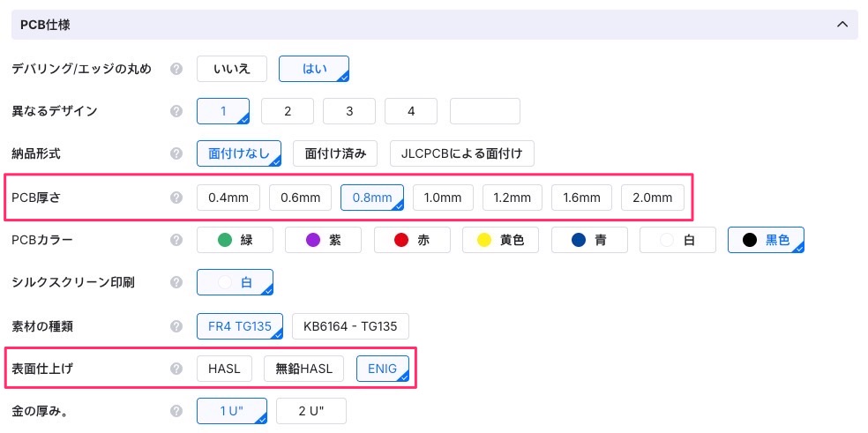Choose 1.6mm PCB thickness
868x433 pixels.
(582, 198)
